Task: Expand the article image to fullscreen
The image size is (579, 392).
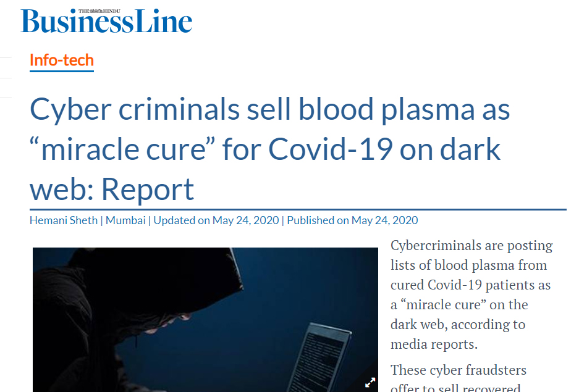Action: 370,382
